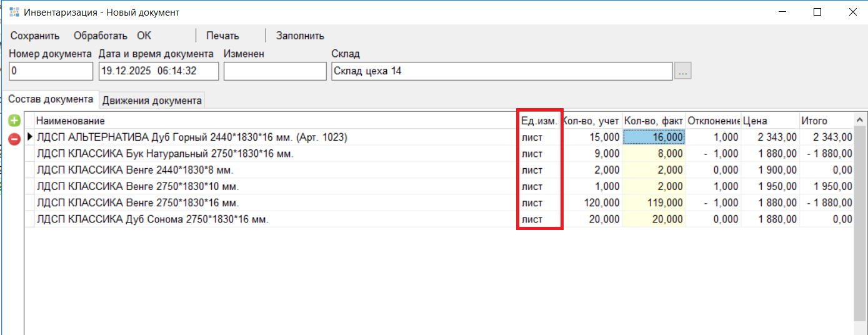Click the Склад input field
The height and width of the screenshot is (335, 868).
(x=501, y=71)
